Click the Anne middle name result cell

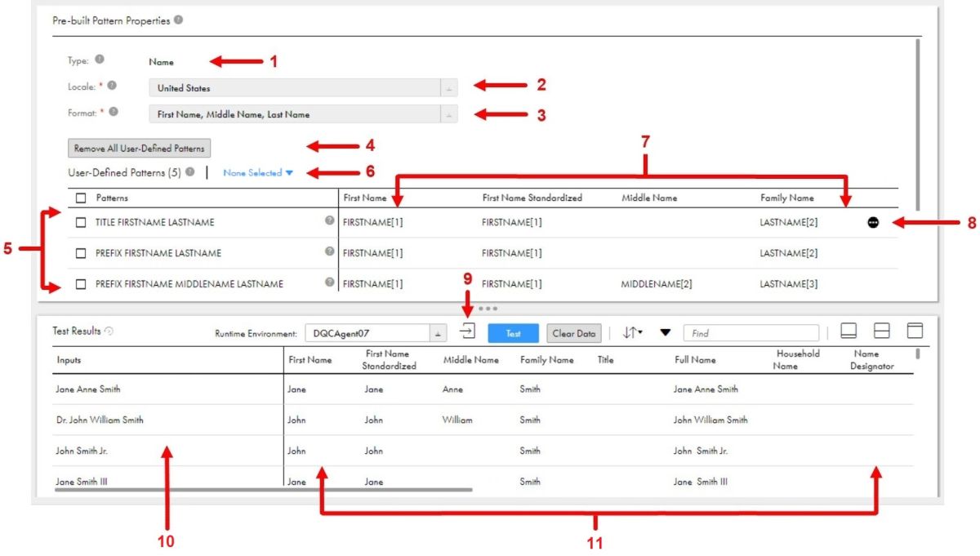click(x=452, y=389)
